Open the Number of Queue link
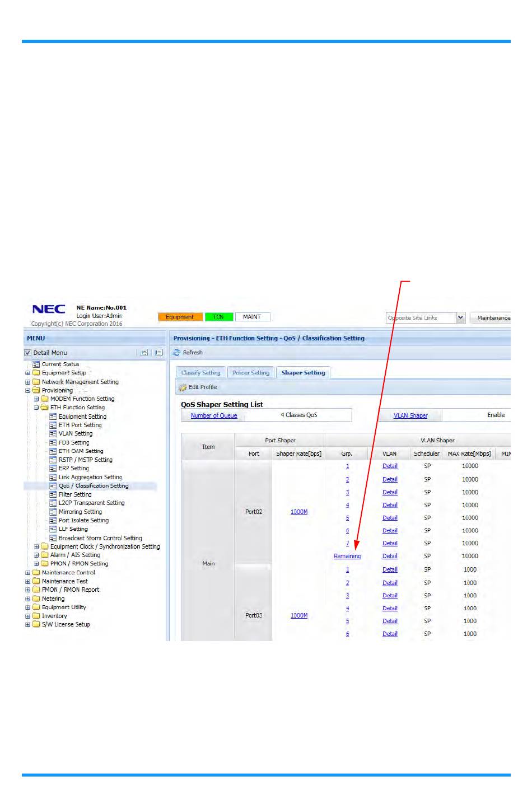Viewport: 532px width, 795px height. [x=214, y=415]
